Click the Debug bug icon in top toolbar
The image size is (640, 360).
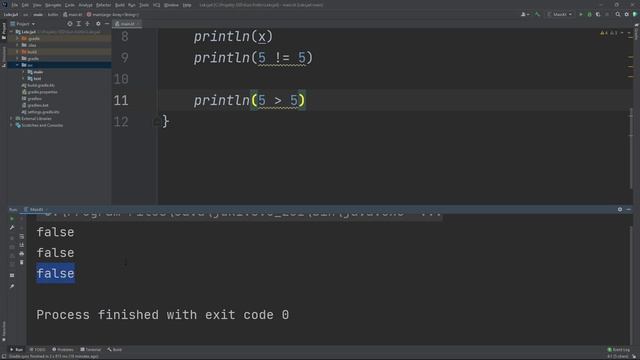click(589, 14)
